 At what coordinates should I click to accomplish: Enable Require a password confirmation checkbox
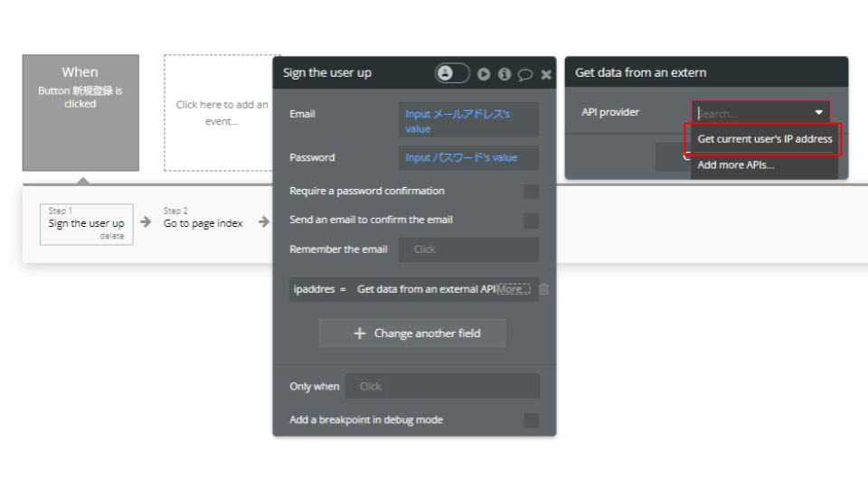[x=531, y=192]
